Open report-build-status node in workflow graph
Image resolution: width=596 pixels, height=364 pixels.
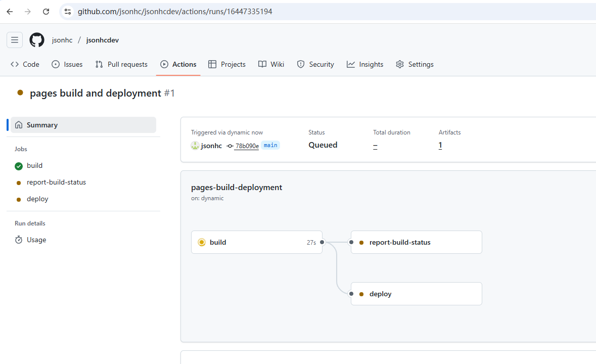(416, 242)
